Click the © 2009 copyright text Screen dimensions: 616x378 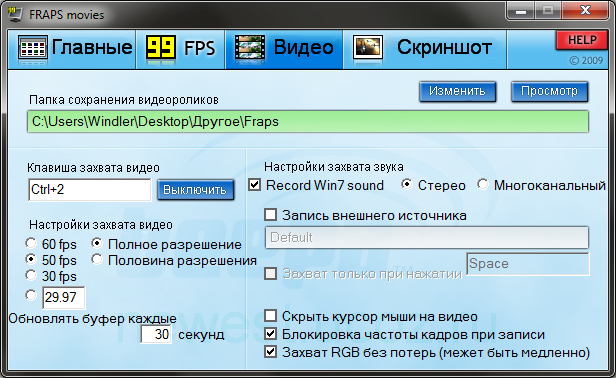click(586, 61)
